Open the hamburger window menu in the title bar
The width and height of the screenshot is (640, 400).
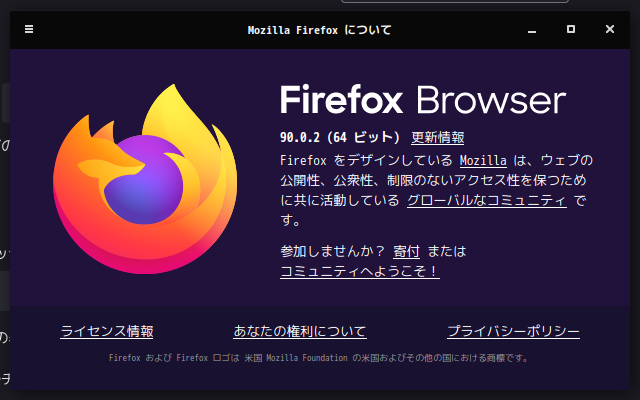pyautogui.click(x=29, y=29)
